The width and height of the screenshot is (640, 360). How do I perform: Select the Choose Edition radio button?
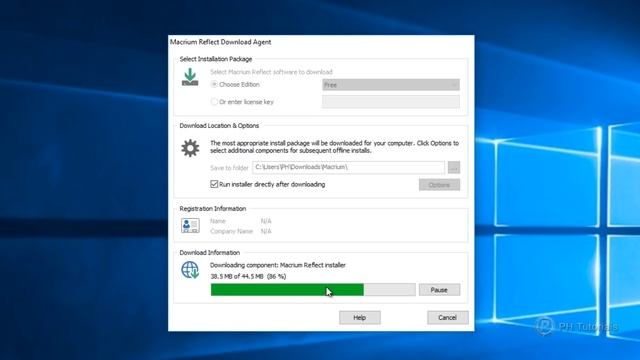point(214,84)
